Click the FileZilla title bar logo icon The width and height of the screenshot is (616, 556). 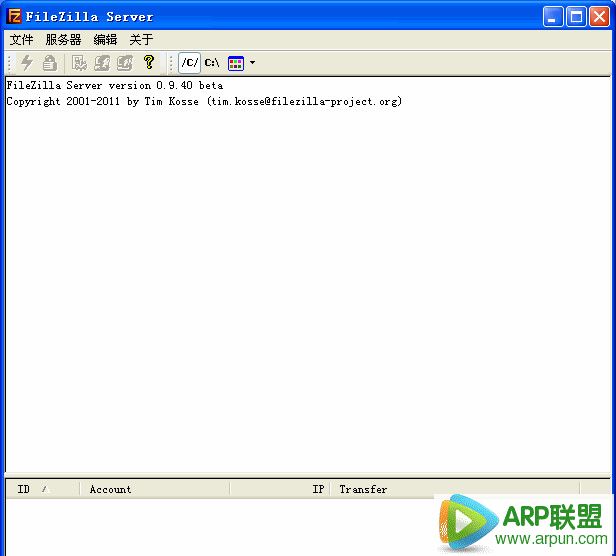click(x=15, y=17)
